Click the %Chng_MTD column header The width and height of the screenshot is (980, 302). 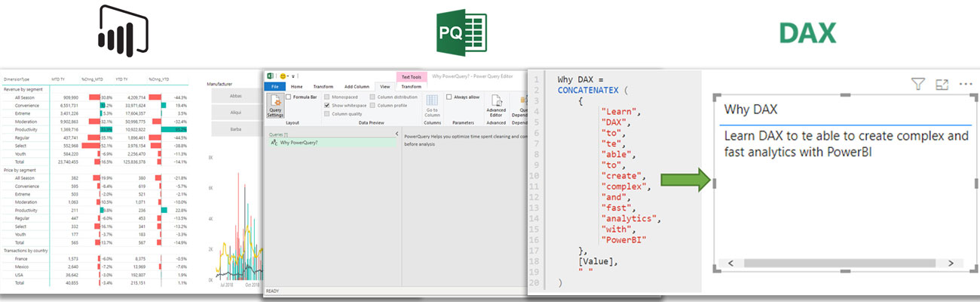pyautogui.click(x=90, y=79)
